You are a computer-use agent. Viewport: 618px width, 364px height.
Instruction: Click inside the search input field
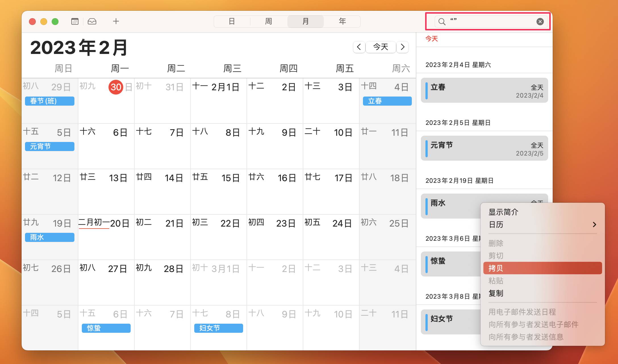coord(491,22)
